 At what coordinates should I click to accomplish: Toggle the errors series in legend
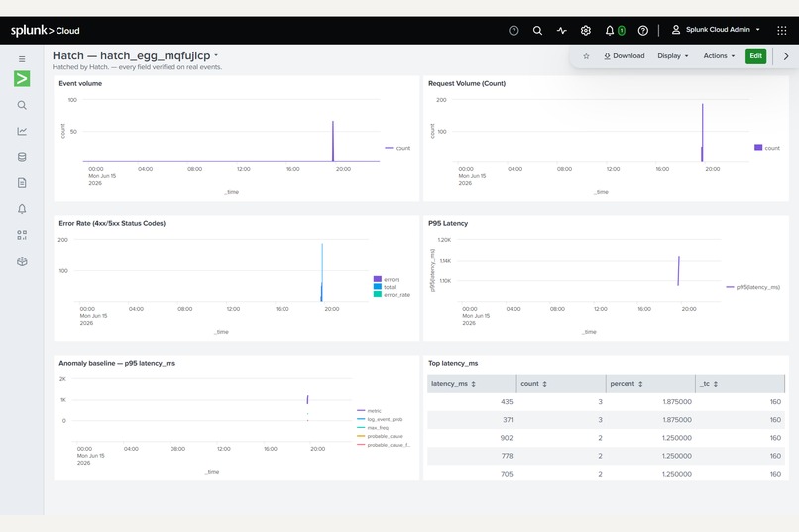pyautogui.click(x=387, y=279)
